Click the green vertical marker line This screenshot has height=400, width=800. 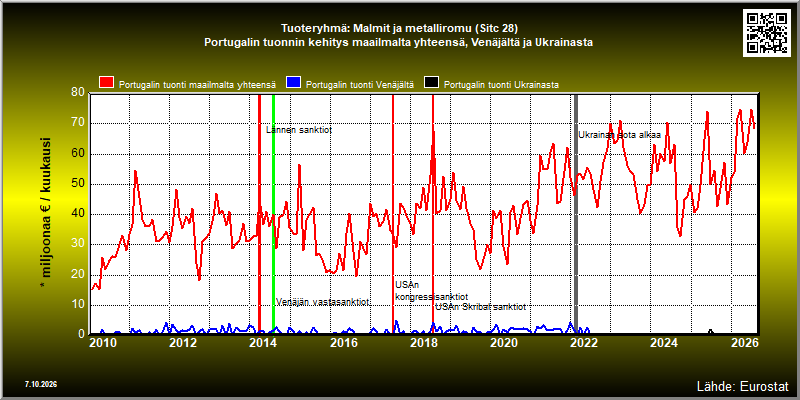273,213
